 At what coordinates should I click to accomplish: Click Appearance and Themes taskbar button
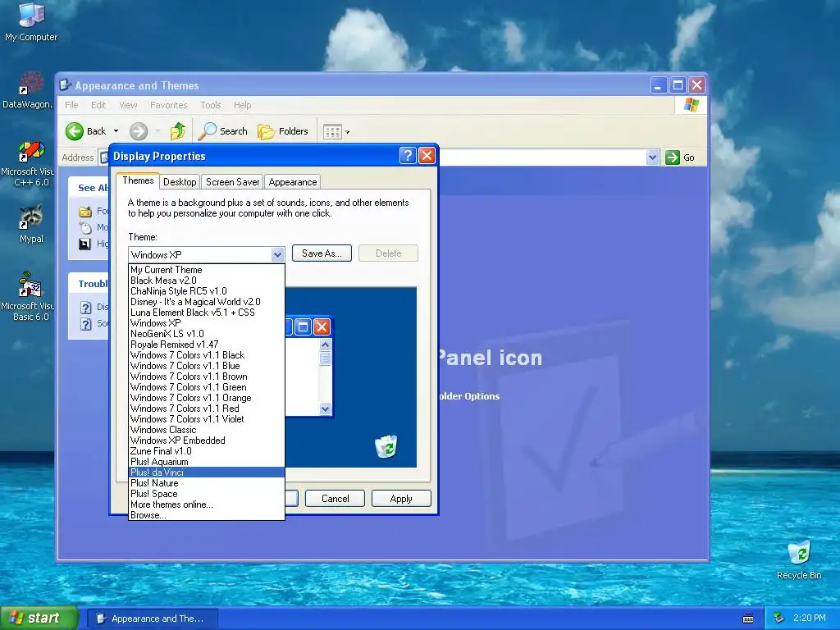pos(152,619)
